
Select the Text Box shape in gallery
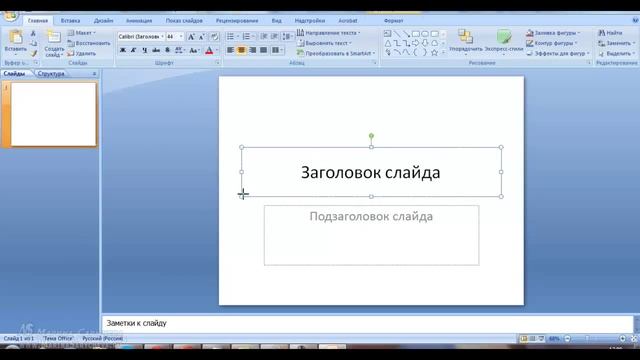click(x=387, y=34)
